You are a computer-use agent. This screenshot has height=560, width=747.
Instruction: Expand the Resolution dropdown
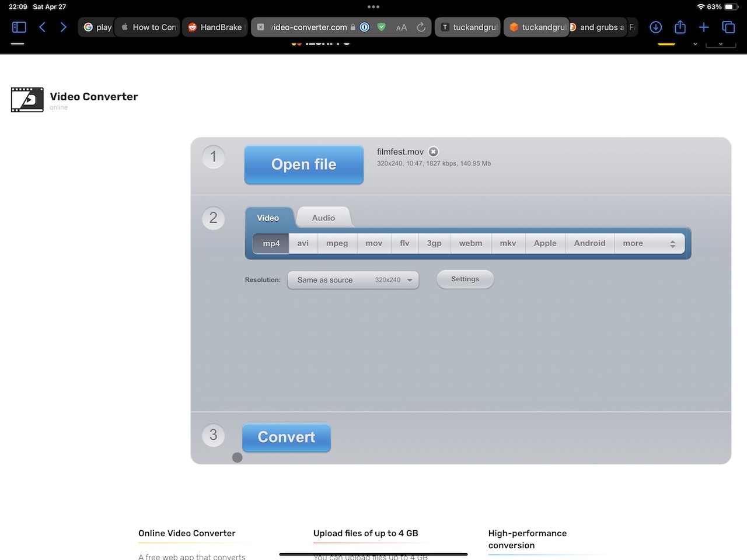(x=353, y=280)
